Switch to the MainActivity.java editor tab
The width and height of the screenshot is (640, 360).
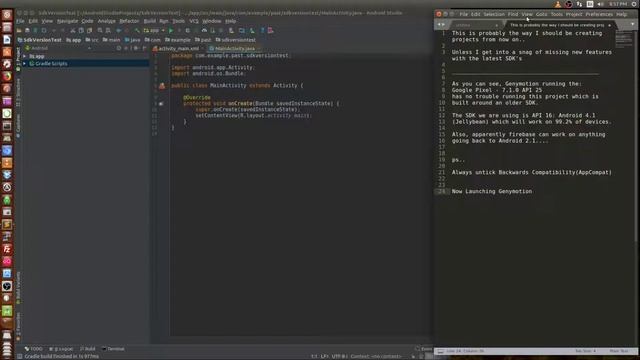[233, 49]
